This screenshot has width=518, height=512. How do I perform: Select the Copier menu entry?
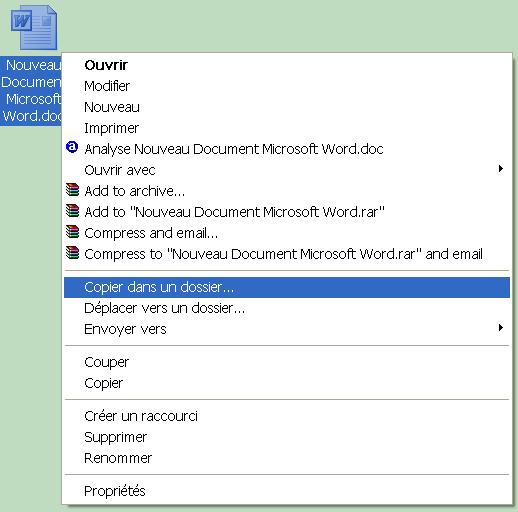coord(287,383)
